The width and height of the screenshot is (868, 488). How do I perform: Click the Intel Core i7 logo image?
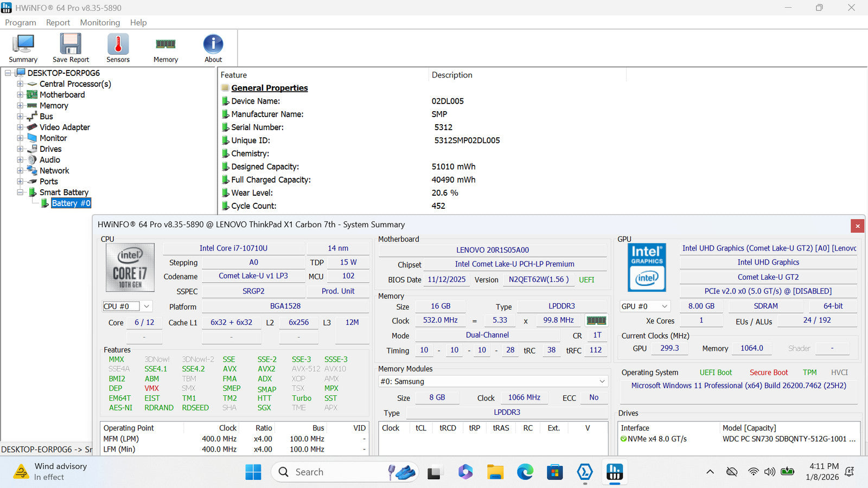click(x=130, y=267)
